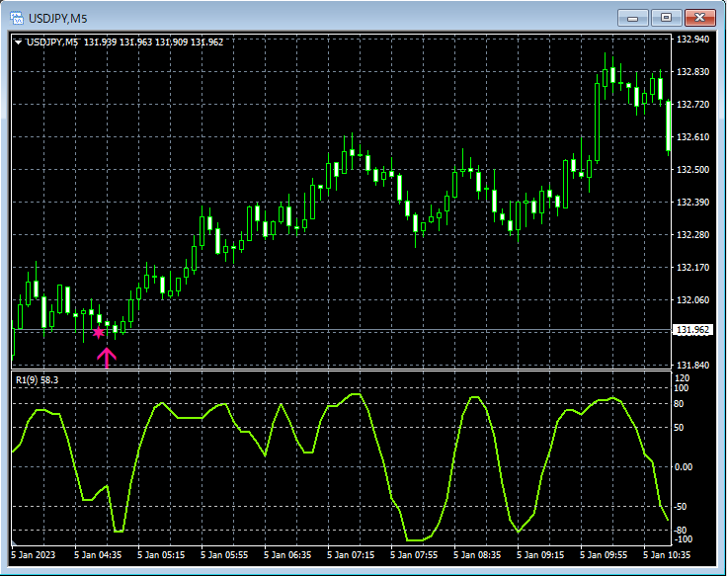Click the 5 Jan 05:55 time label
The height and width of the screenshot is (576, 728).
[224, 554]
